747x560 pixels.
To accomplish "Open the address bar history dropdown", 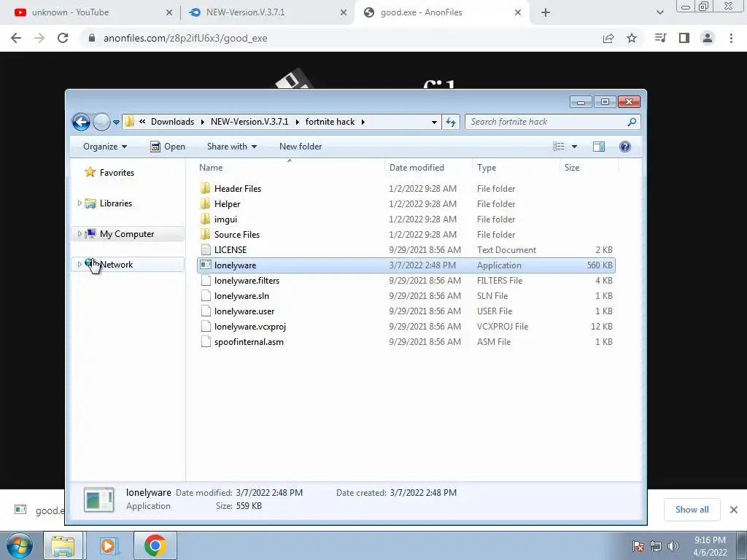I will [x=434, y=122].
